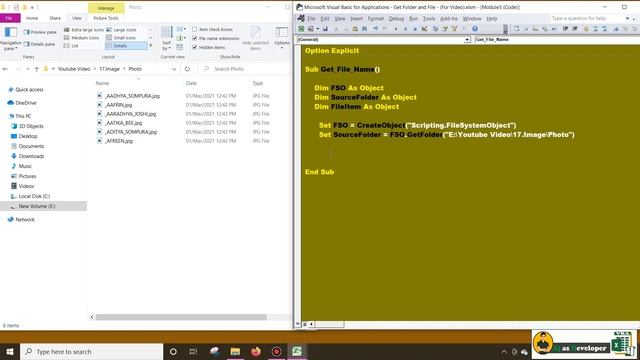Open the Get_File_Name procedure dropdown

point(556,40)
